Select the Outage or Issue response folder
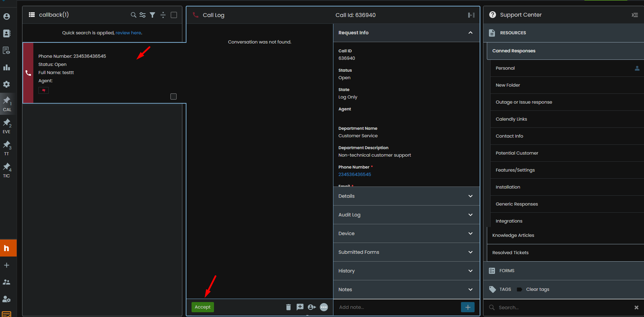The width and height of the screenshot is (644, 317). (524, 102)
